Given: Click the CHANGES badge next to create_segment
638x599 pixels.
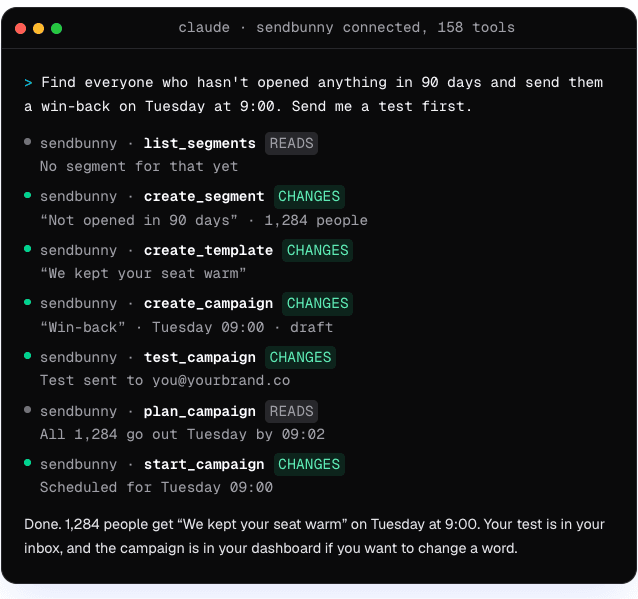Looking at the screenshot, I should pos(309,197).
